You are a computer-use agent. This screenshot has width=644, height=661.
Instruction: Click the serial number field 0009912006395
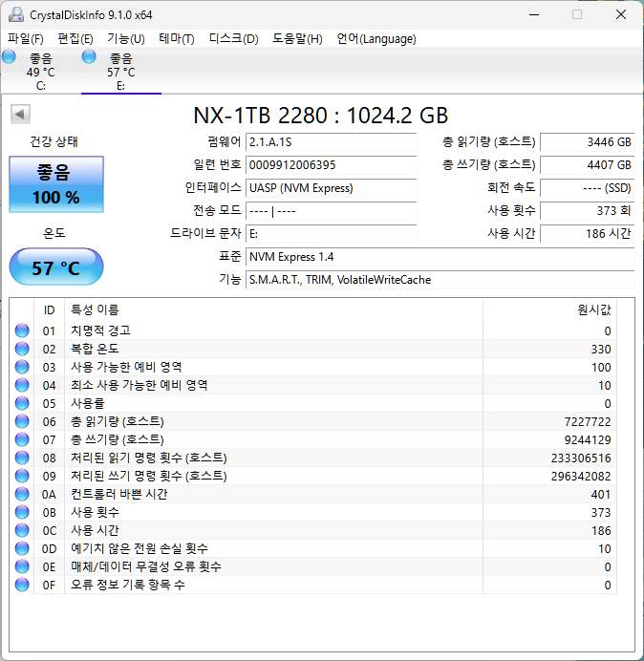[331, 165]
